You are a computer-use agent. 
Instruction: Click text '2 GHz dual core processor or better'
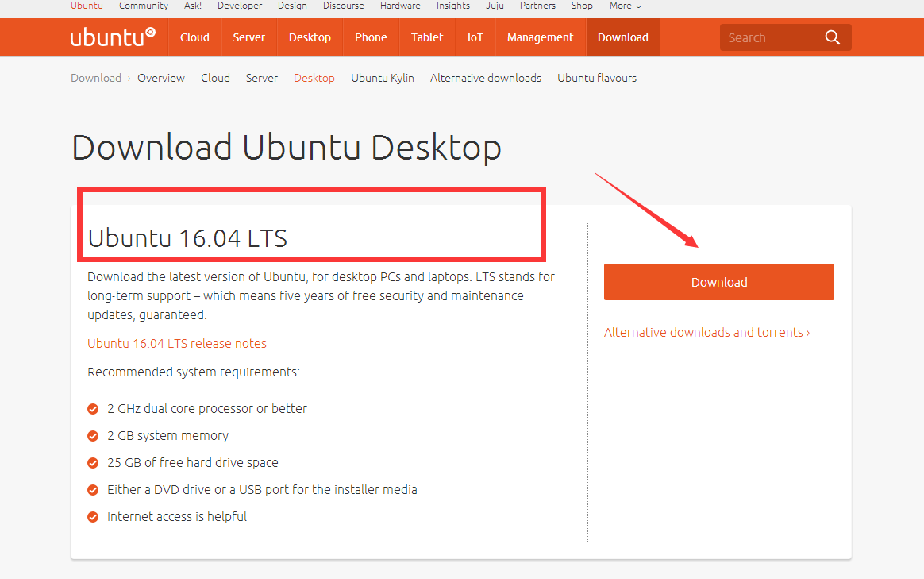coord(207,408)
